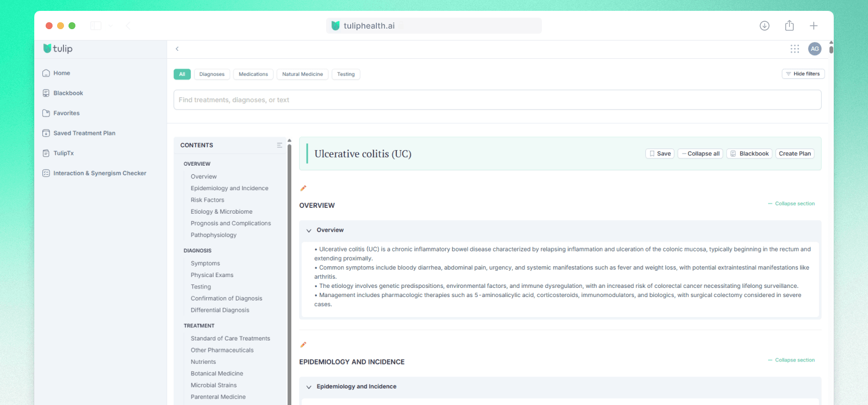Image resolution: width=868 pixels, height=405 pixels.
Task: Click Create Plan button
Action: pyautogui.click(x=795, y=154)
